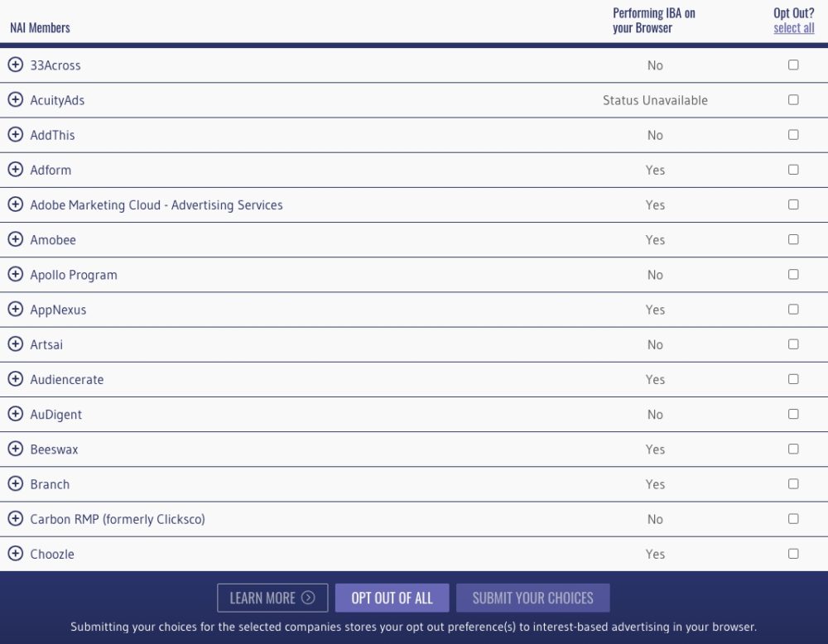Click the Amobee member name
Screen dimensions: 828x644
tap(53, 240)
